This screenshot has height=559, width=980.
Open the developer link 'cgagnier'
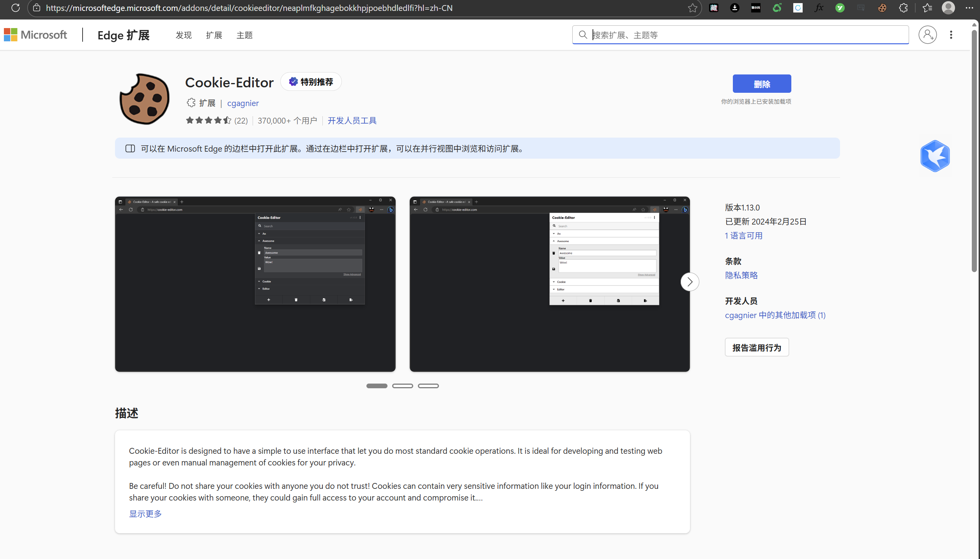(243, 103)
